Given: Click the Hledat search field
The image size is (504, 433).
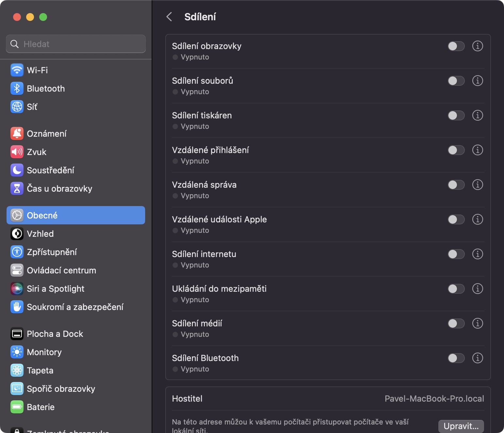Looking at the screenshot, I should click(76, 44).
